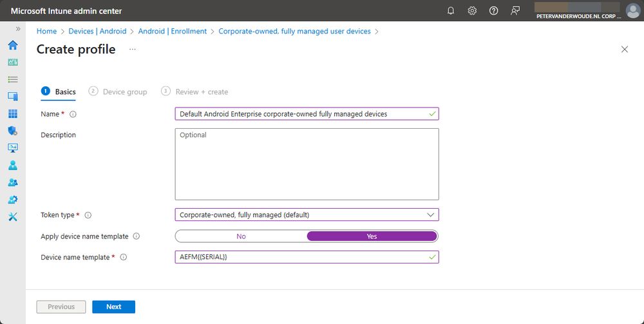644x324 pixels.
Task: Open the Groups icon in sidebar
Action: tap(13, 182)
